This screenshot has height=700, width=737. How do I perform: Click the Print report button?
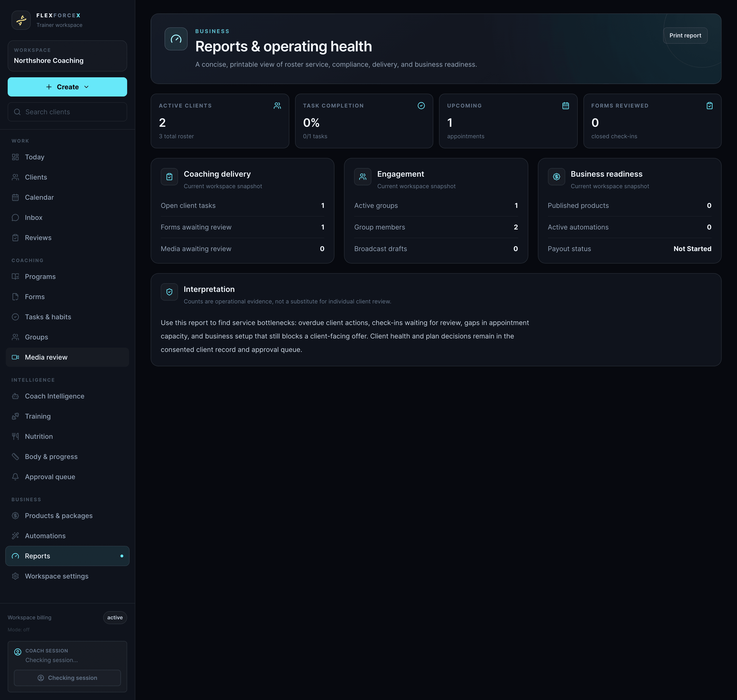[x=685, y=36]
